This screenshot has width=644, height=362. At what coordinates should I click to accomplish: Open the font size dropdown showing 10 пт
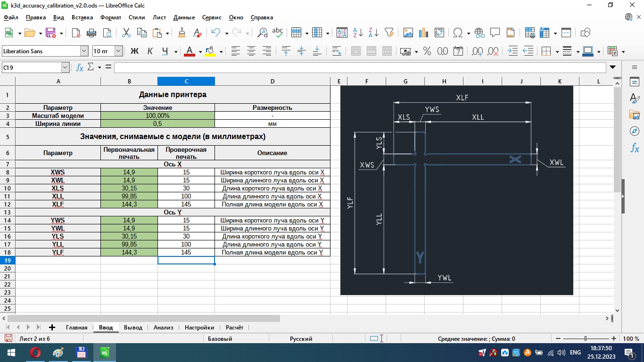click(118, 51)
